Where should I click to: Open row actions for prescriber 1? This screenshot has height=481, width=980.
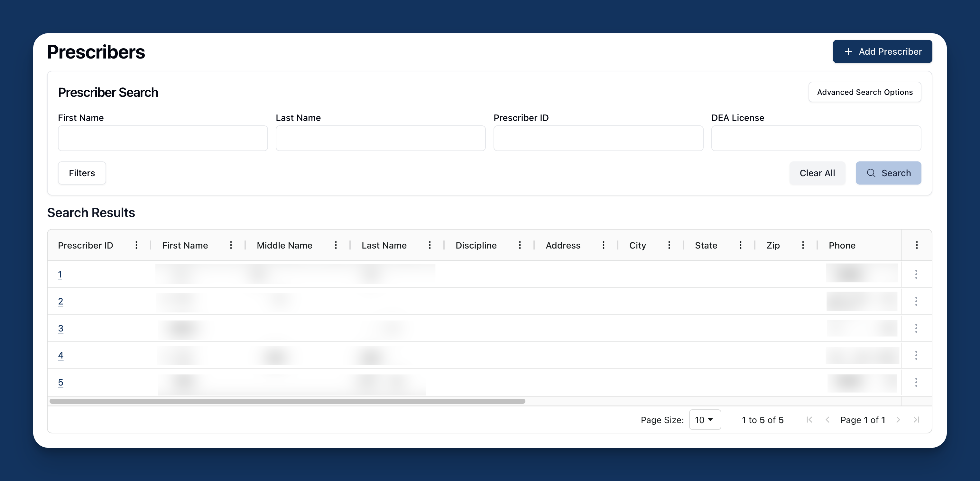coord(916,274)
